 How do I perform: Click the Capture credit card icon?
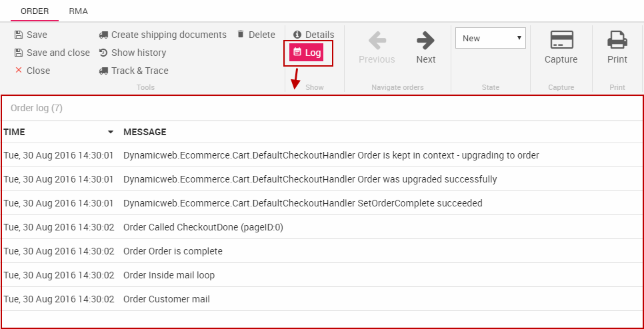tap(561, 41)
